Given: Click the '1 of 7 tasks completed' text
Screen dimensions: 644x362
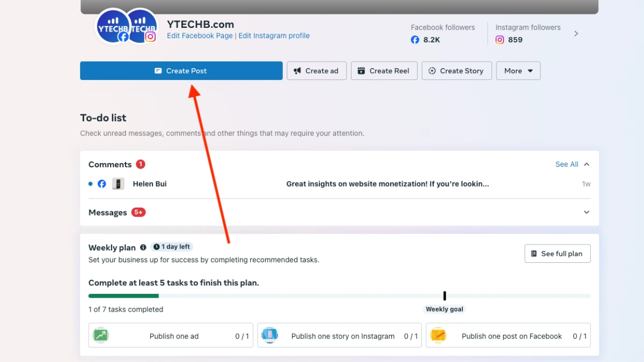Looking at the screenshot, I should coord(126,309).
